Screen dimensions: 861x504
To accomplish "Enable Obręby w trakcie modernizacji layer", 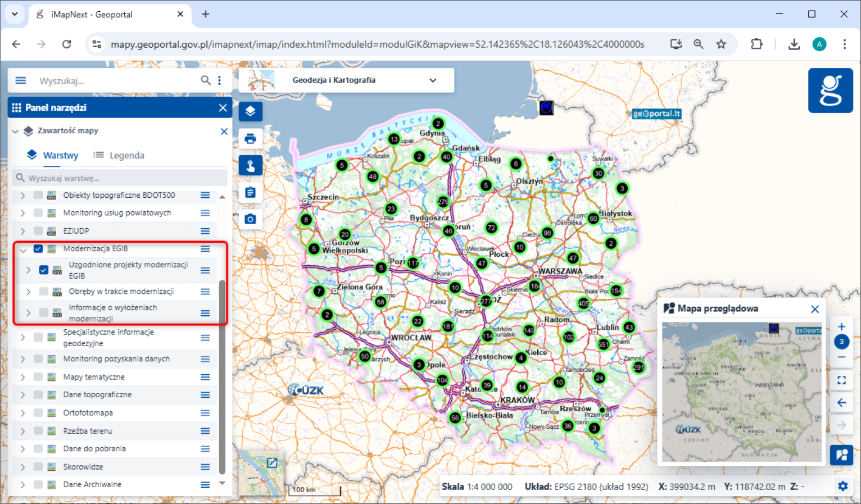I will pyautogui.click(x=44, y=292).
